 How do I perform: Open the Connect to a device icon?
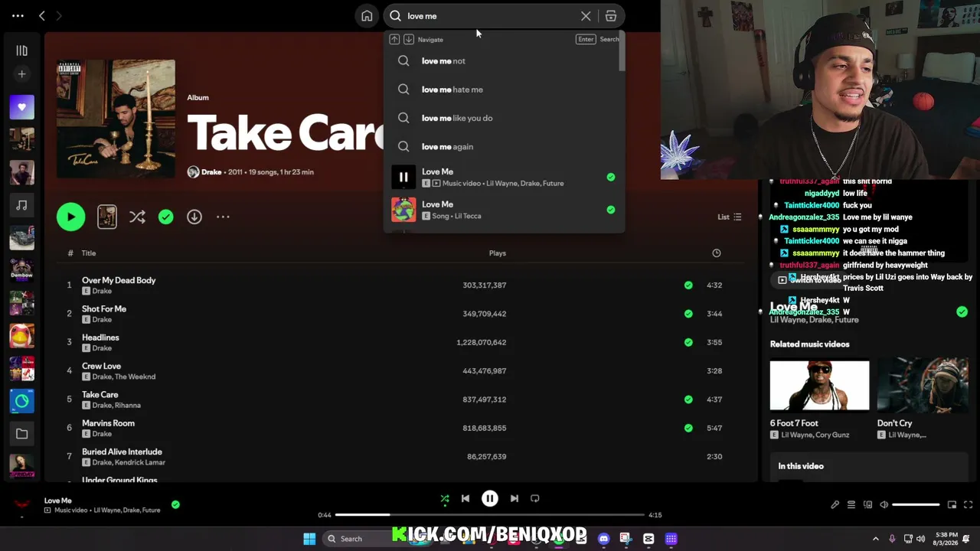tap(867, 505)
